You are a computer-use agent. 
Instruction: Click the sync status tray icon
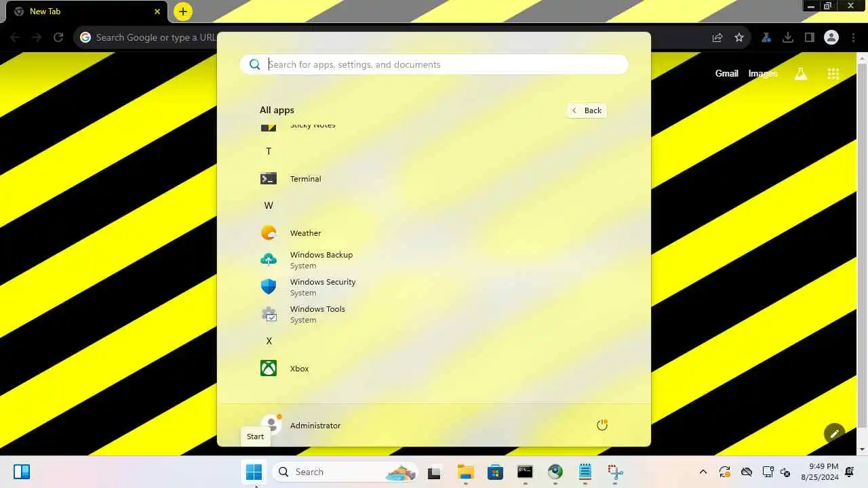tap(725, 472)
